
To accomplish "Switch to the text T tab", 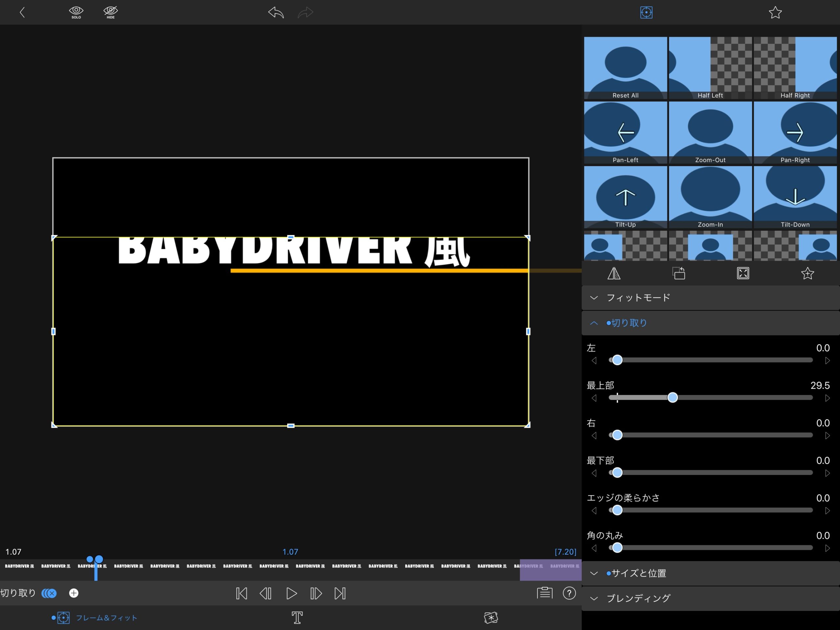I will pos(297,618).
